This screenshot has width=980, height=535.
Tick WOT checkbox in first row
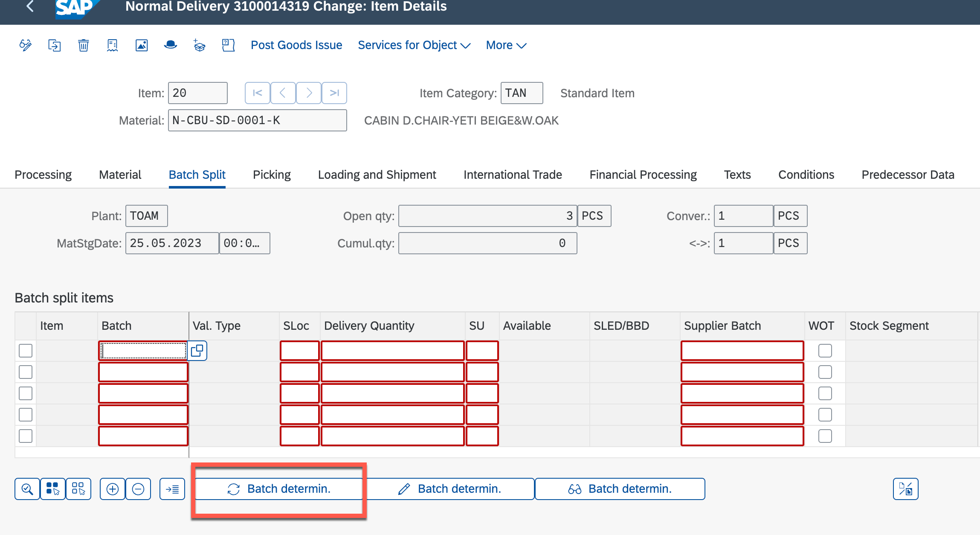825,351
